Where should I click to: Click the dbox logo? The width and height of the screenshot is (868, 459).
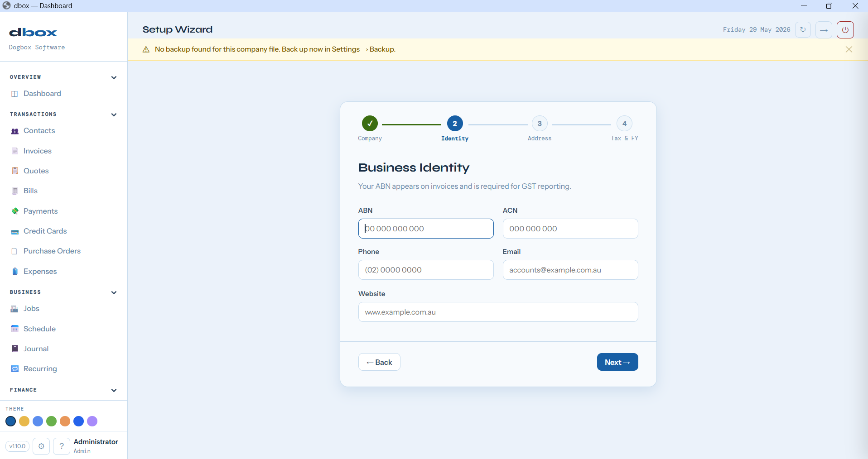pos(33,33)
